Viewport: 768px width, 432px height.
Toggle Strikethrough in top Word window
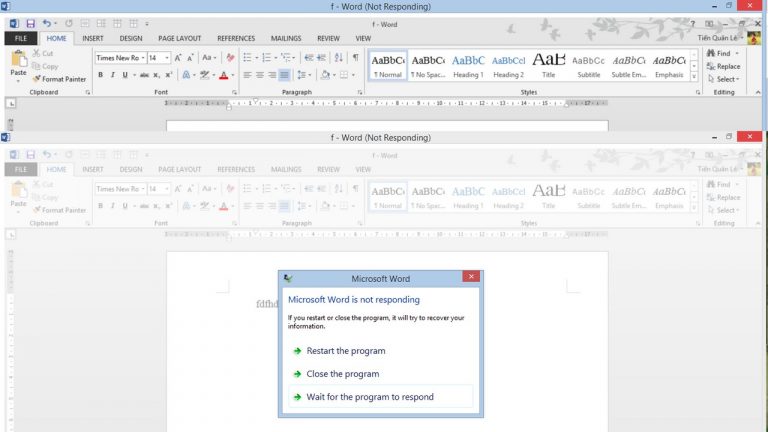[144, 75]
